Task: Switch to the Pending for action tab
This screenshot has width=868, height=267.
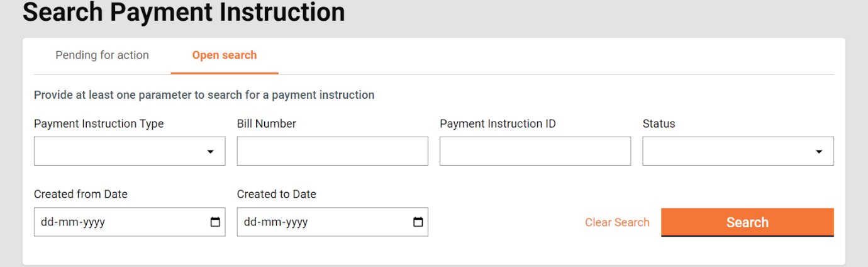Action: tap(102, 55)
